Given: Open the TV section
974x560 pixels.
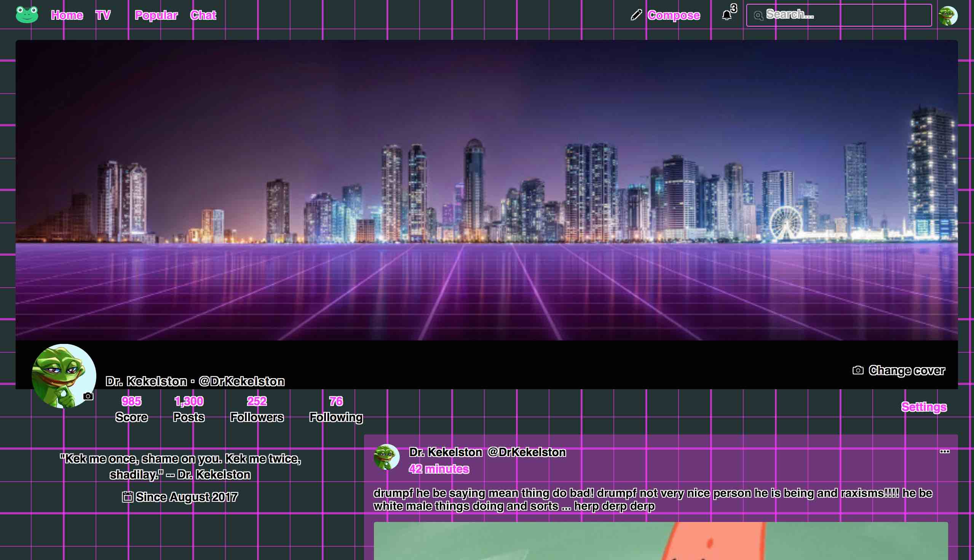Looking at the screenshot, I should point(103,15).
